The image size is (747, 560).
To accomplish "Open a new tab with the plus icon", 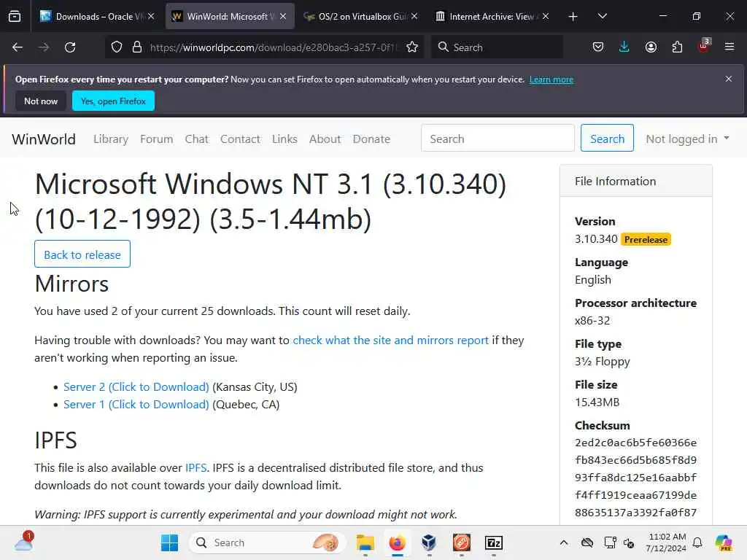I will click(573, 17).
